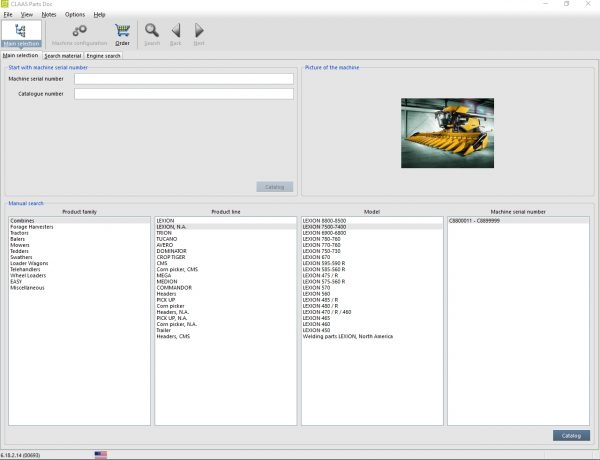
Task: Select serial range C8800011 - C8899999
Action: [518, 221]
